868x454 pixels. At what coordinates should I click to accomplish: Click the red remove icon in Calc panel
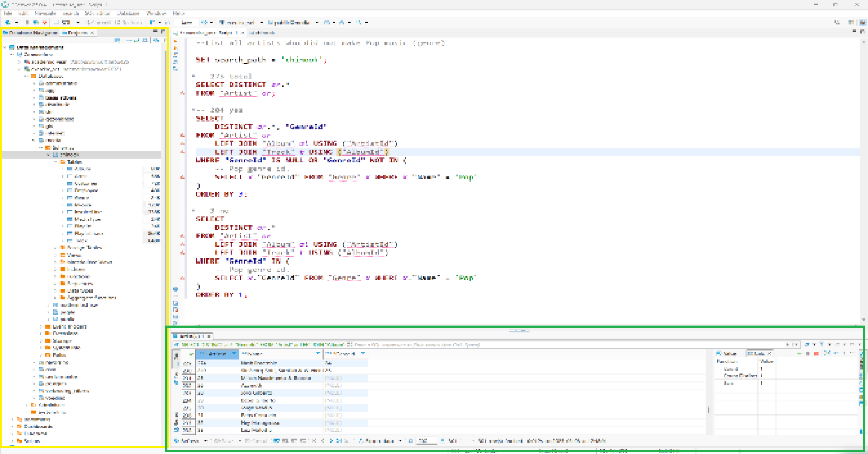[816, 354]
